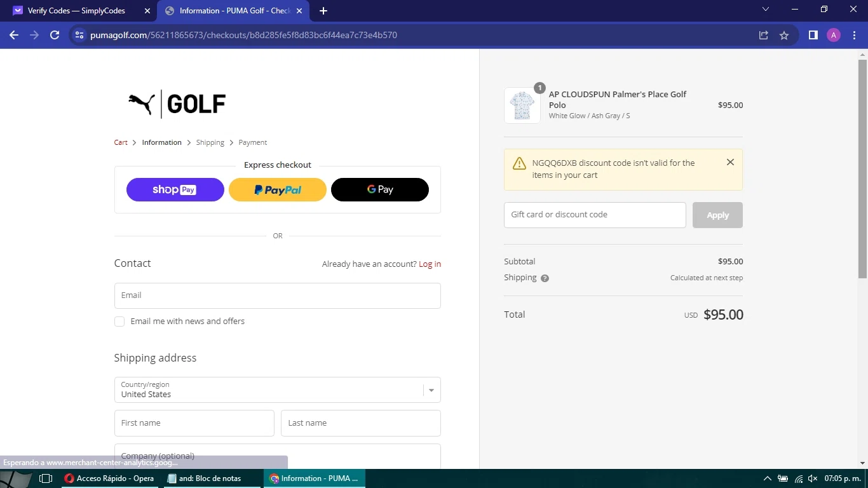
Task: Click the Information breadcrumb step
Action: coord(161,142)
